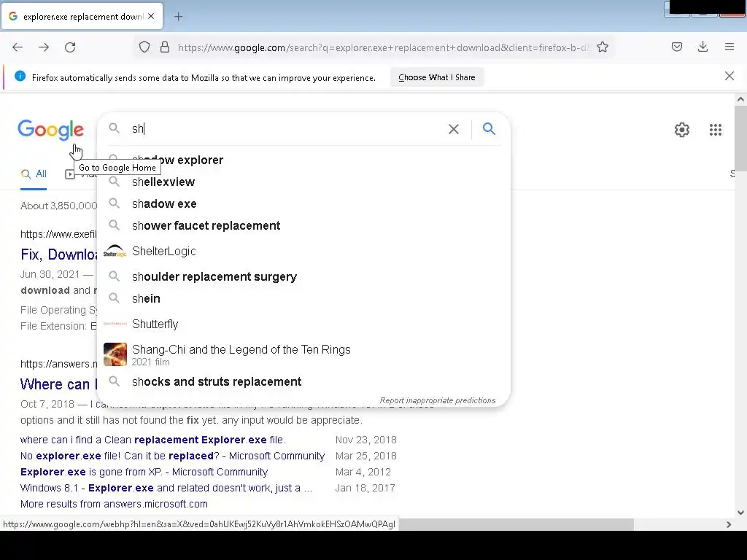Image resolution: width=747 pixels, height=560 pixels.
Task: Close the explorer.exe replacement tab
Action: point(151,16)
